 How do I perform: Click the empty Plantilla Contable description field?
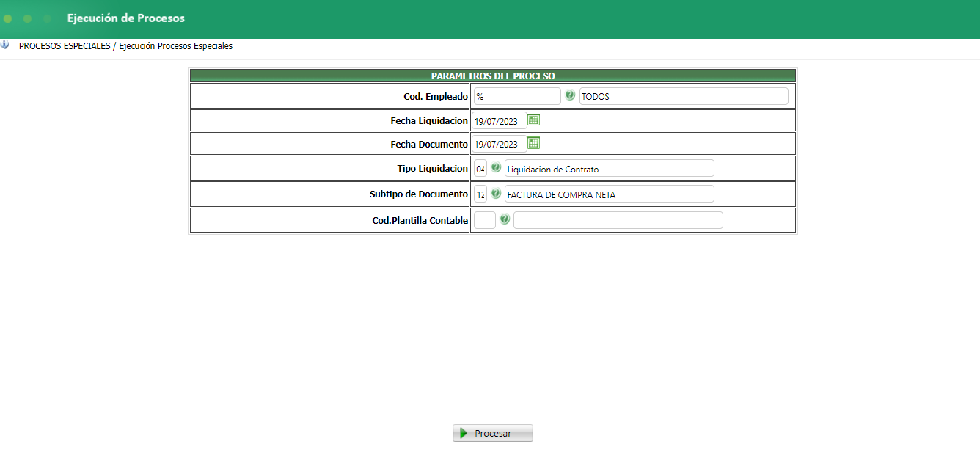618,220
